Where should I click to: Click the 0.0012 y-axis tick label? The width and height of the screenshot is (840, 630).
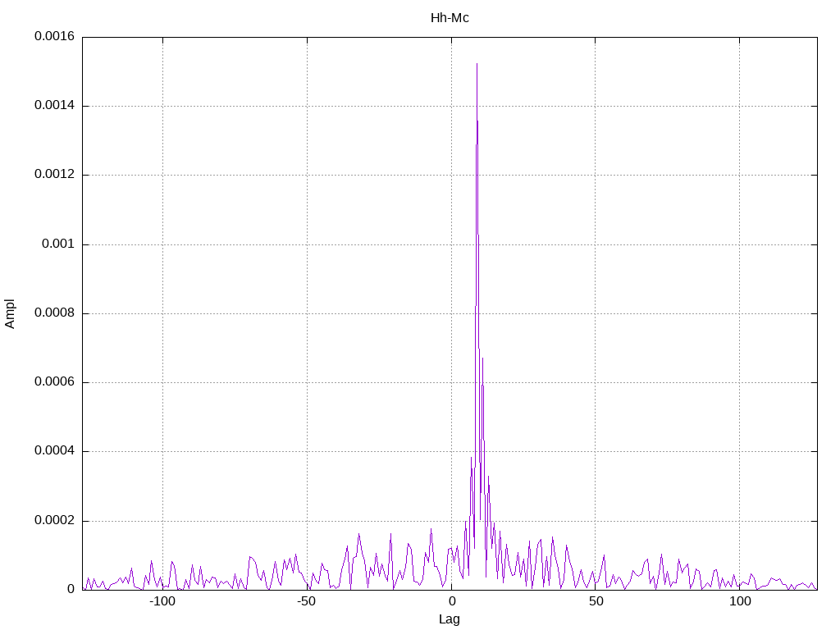pos(55,174)
